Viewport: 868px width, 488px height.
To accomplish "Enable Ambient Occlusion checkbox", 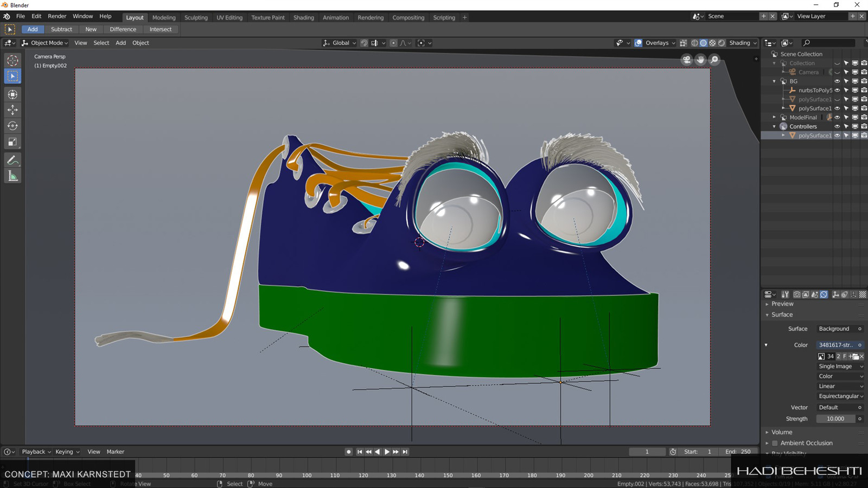I will pyautogui.click(x=775, y=443).
